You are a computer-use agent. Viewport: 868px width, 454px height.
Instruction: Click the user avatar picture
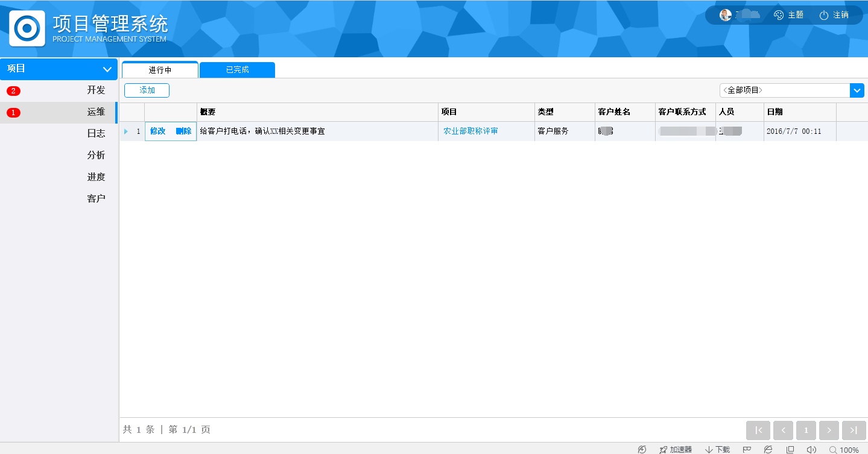(x=725, y=15)
